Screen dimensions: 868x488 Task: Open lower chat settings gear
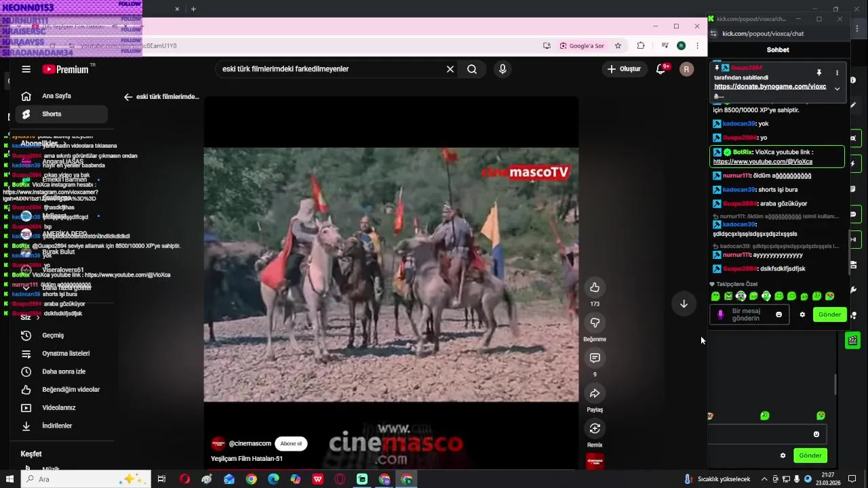tap(783, 455)
